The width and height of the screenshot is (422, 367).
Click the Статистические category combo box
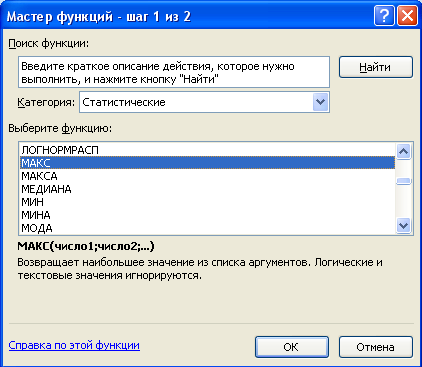tap(204, 102)
